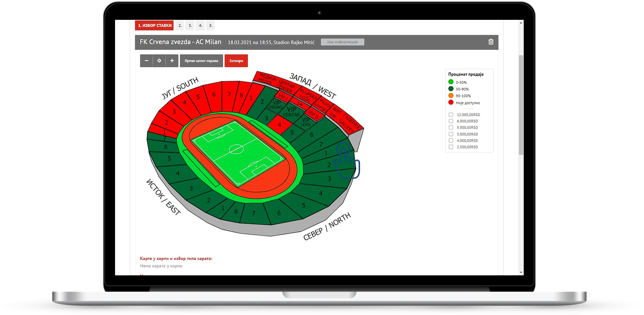Click the KLUPSKA LOŽA section
Screen dimensions: 644x315
coord(307,95)
